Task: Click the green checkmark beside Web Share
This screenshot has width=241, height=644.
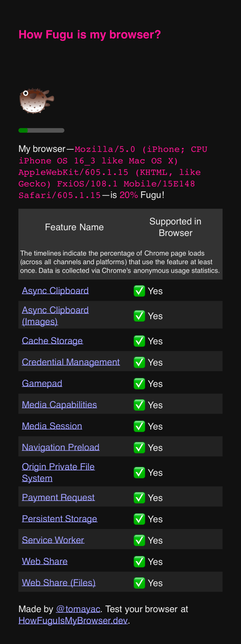Action: coord(139,562)
